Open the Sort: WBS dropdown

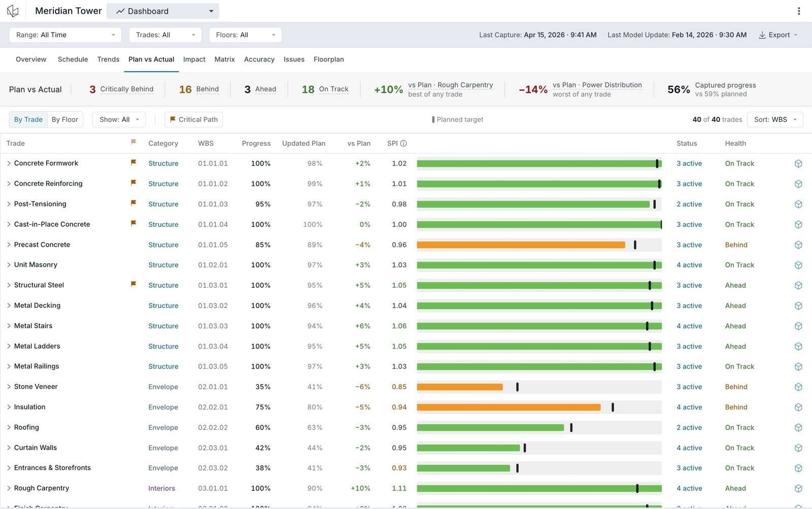click(775, 120)
